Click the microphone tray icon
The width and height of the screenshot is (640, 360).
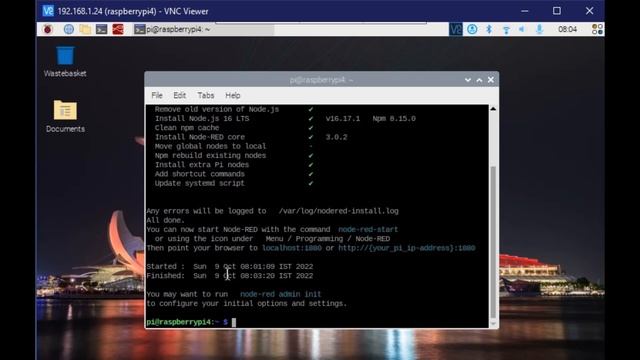(x=539, y=29)
